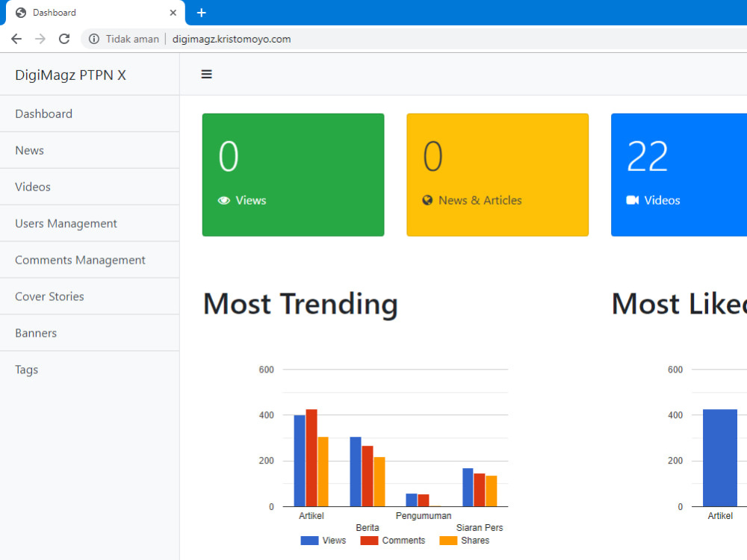Click the blue Views legend swatch
747x560 pixels.
coord(309,541)
